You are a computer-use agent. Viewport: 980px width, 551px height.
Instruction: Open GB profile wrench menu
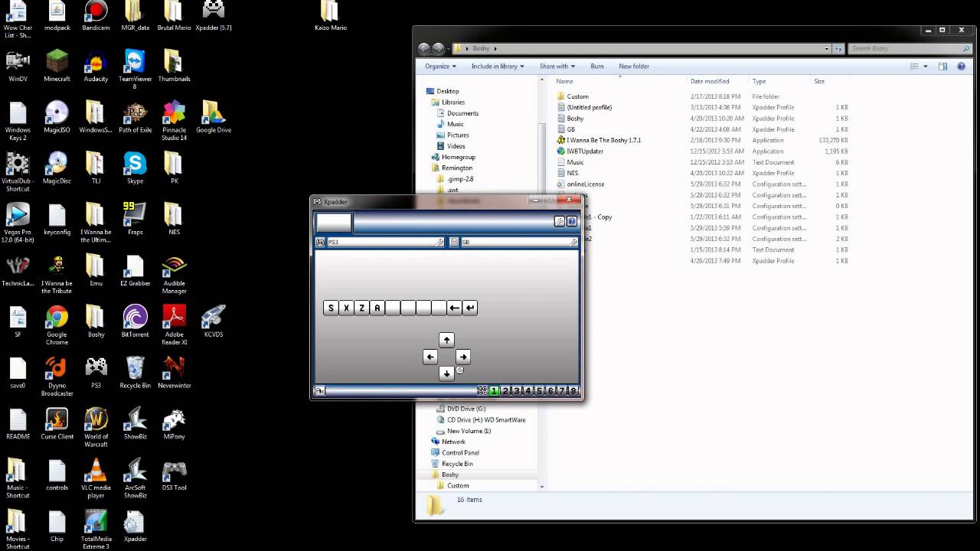coord(573,242)
